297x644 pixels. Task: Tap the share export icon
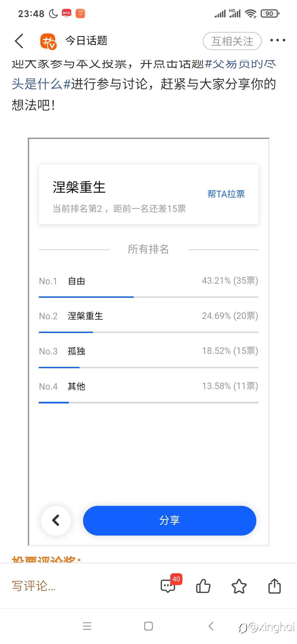[x=274, y=586]
